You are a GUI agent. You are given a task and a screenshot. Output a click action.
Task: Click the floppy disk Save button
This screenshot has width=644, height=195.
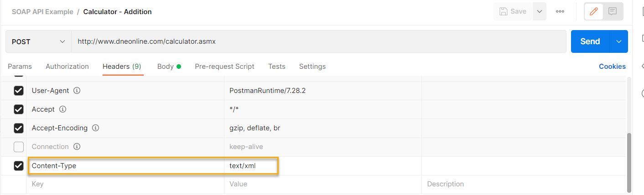pyautogui.click(x=513, y=12)
